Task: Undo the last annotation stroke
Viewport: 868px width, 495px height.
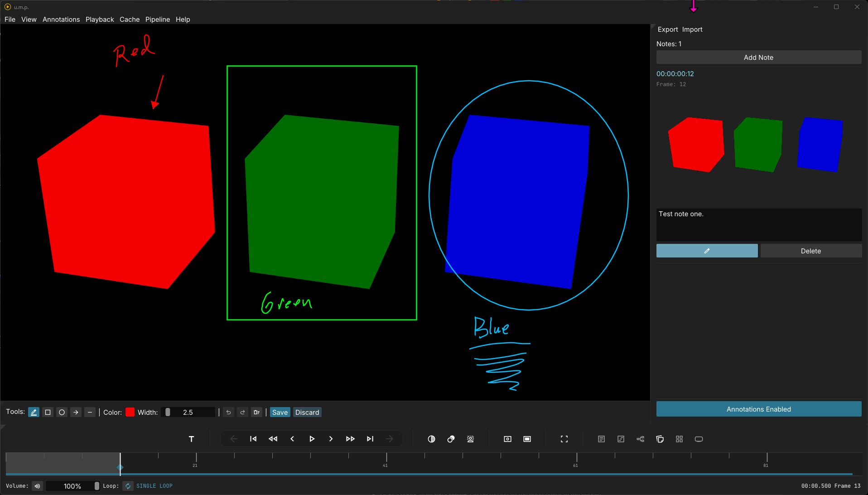Action: click(x=228, y=412)
